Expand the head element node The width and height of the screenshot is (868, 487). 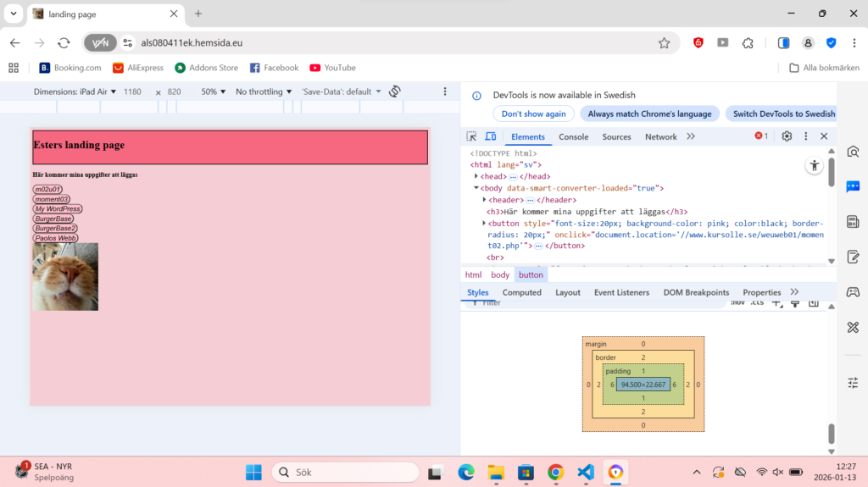[x=476, y=176]
